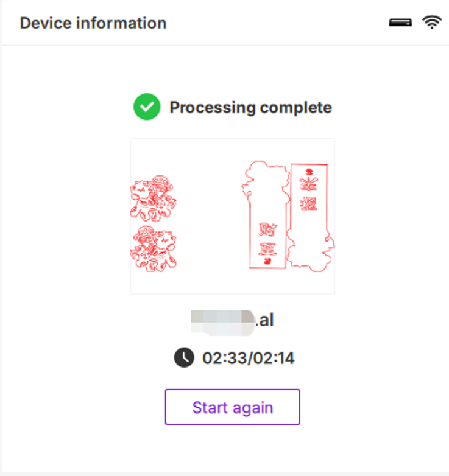Screen dimensions: 449x476
Task: Click the 02:33/02:14 processing time readout
Action: [x=248, y=358]
